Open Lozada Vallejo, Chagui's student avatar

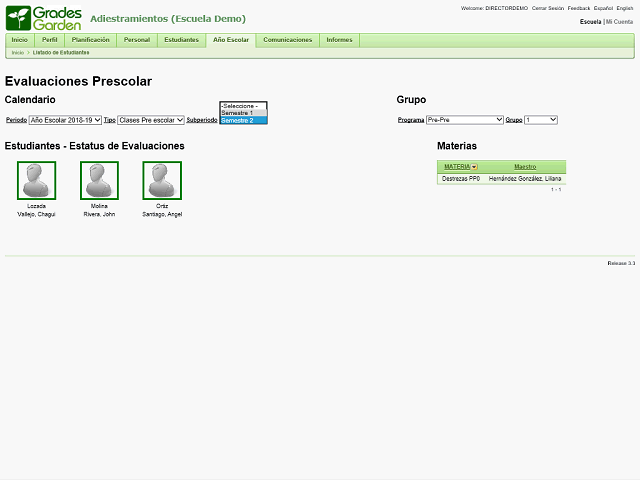(36, 181)
